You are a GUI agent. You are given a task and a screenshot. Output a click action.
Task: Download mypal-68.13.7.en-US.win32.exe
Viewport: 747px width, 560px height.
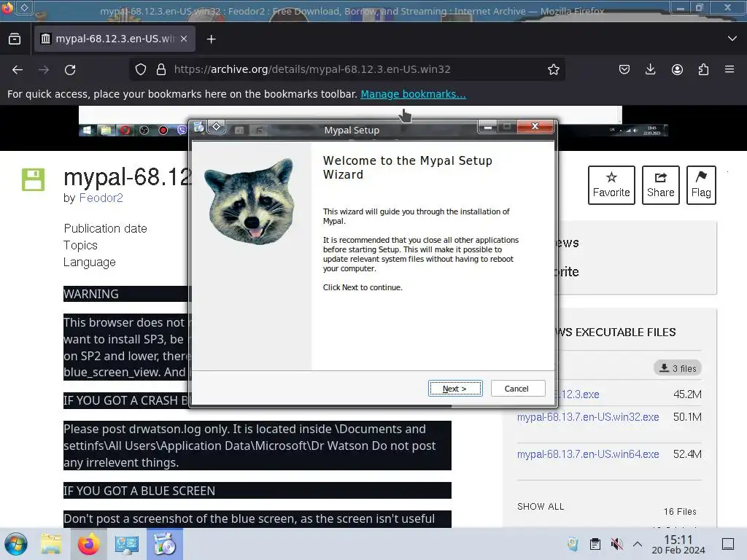point(588,417)
